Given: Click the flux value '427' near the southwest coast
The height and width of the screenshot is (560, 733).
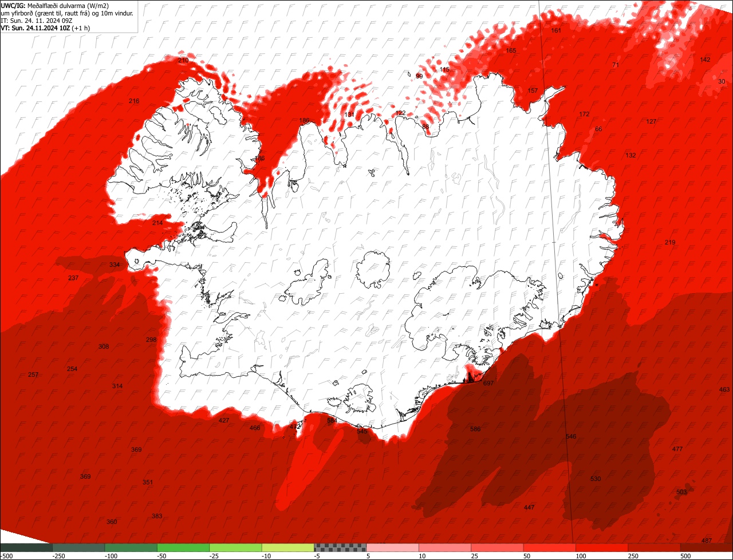Looking at the screenshot, I should (224, 420).
